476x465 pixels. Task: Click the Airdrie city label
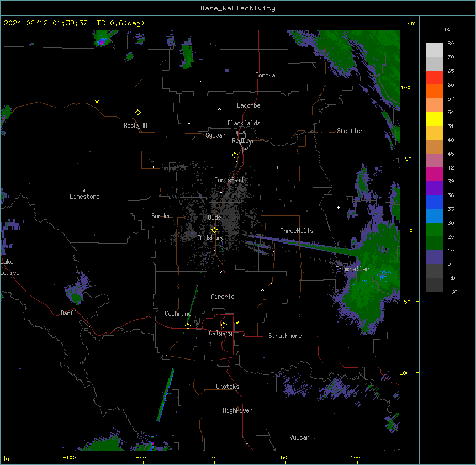(223, 297)
